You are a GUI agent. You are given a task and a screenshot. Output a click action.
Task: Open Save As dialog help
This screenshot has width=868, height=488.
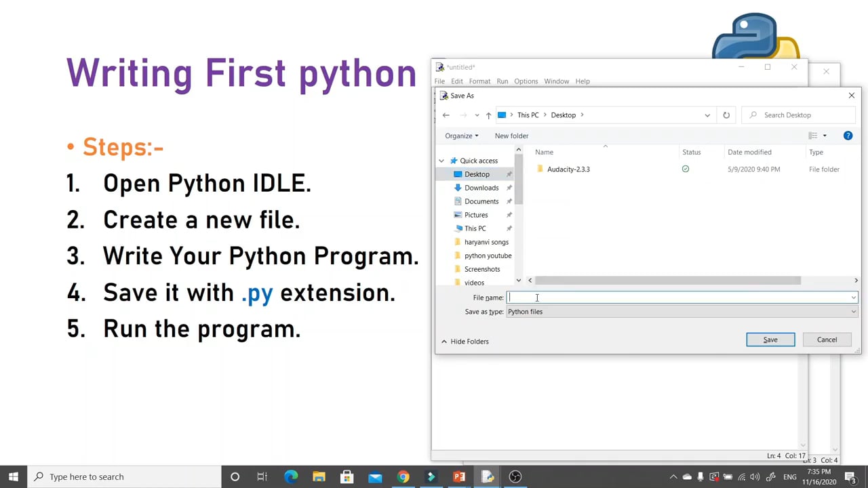point(848,136)
